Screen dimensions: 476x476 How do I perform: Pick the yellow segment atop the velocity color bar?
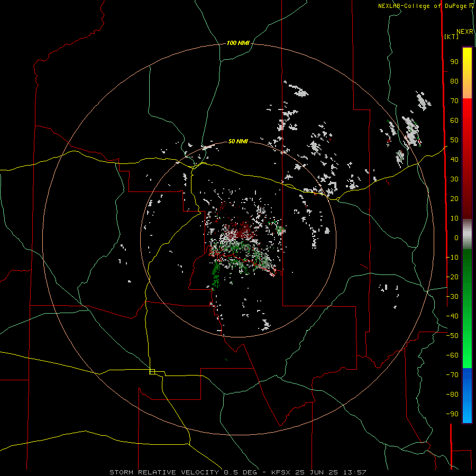tap(467, 59)
